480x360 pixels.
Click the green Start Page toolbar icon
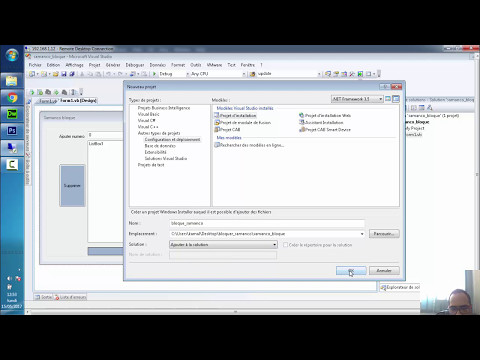[x=360, y=74]
